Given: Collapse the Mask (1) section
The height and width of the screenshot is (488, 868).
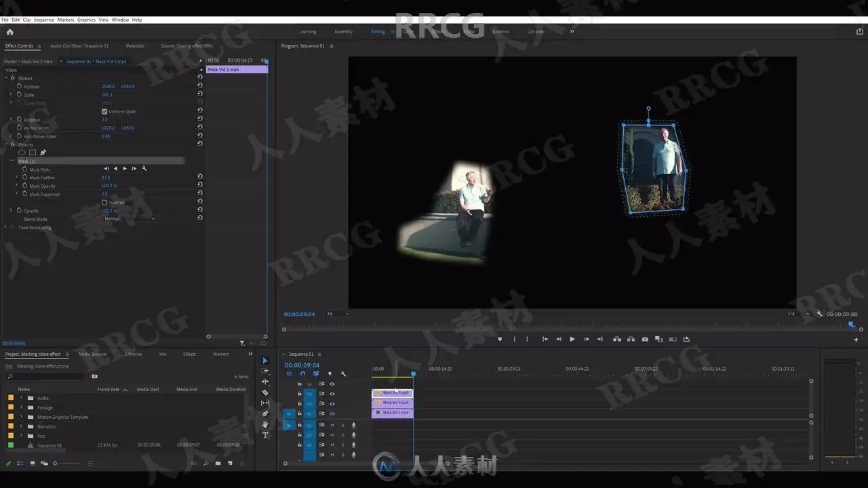Looking at the screenshot, I should pyautogui.click(x=12, y=161).
